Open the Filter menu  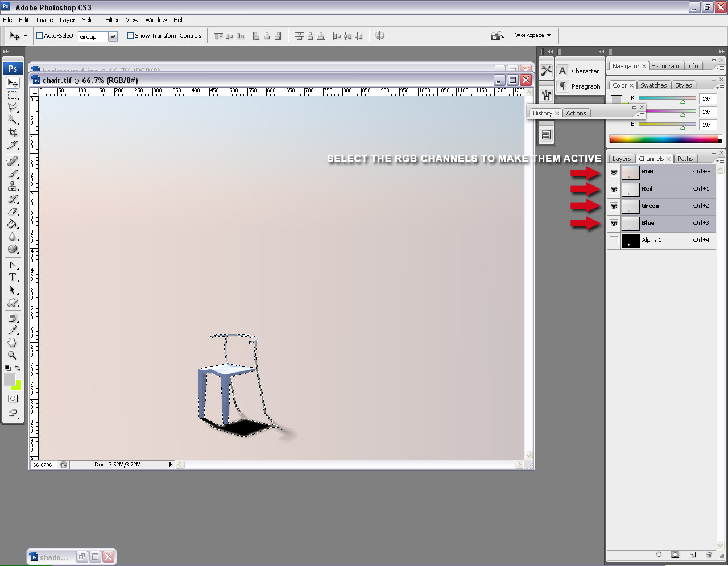tap(111, 20)
